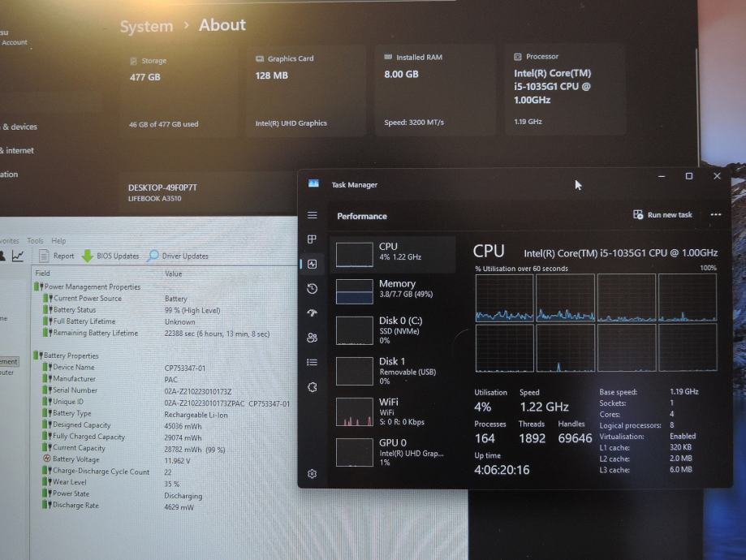746x560 pixels.
Task: Open Processes page icon in Task Manager
Action: click(312, 239)
